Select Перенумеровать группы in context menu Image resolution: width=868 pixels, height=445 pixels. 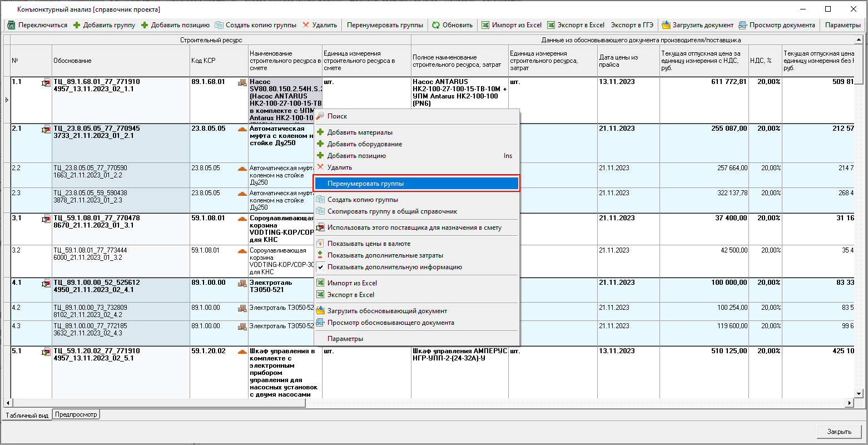(x=365, y=184)
